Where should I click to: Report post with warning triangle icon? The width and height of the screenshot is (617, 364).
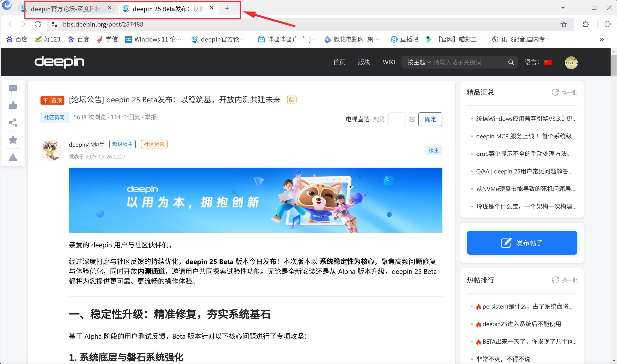(13, 157)
